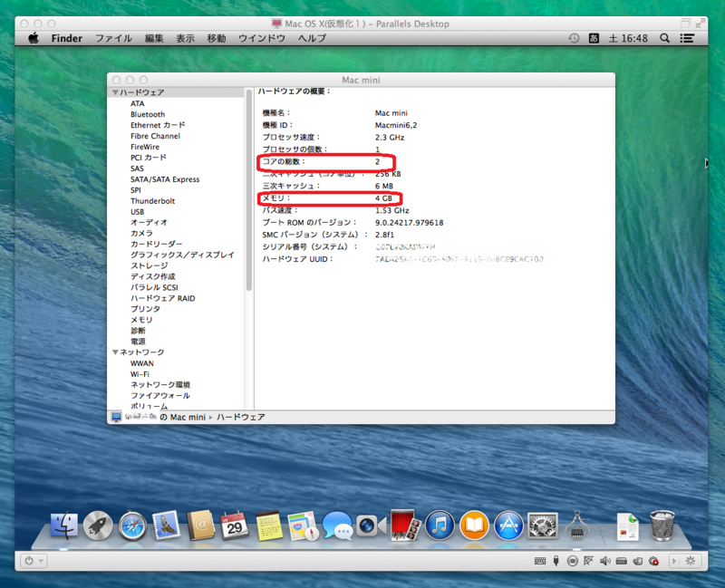
Task: Open iBooks orange book icon
Action: (474, 525)
